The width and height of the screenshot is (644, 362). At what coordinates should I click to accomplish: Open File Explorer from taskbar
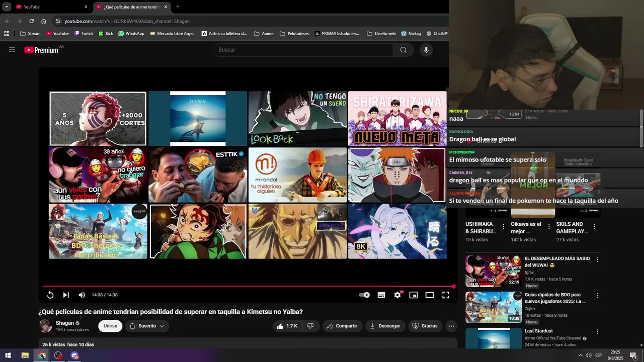[25, 355]
